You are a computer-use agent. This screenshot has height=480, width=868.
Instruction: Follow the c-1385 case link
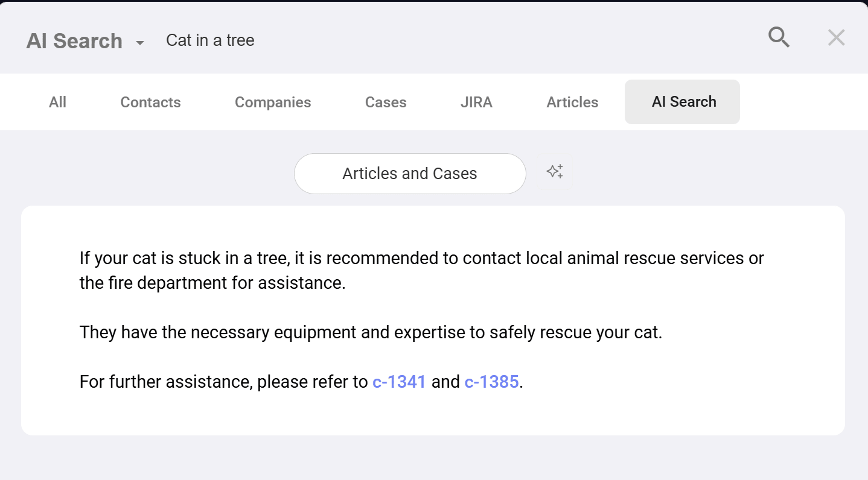pos(491,382)
